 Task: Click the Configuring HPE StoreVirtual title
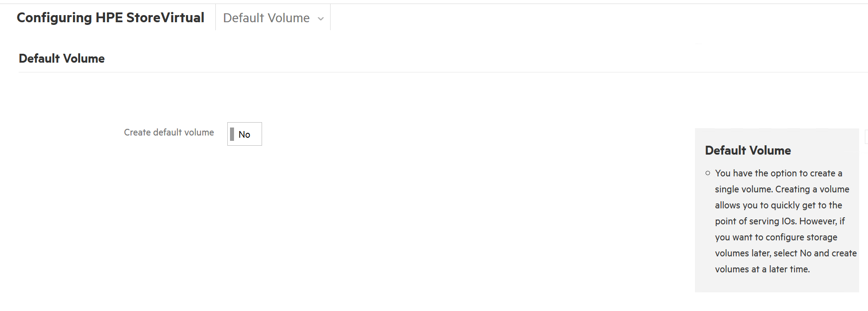tap(110, 17)
